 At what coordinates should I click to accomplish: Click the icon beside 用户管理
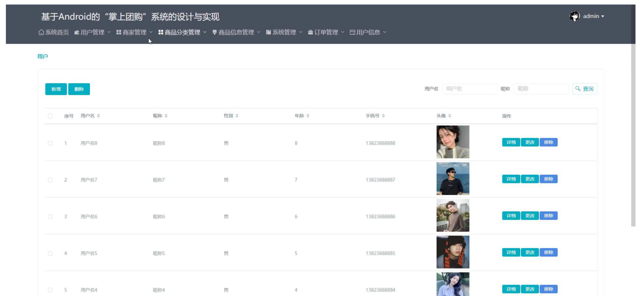click(77, 32)
